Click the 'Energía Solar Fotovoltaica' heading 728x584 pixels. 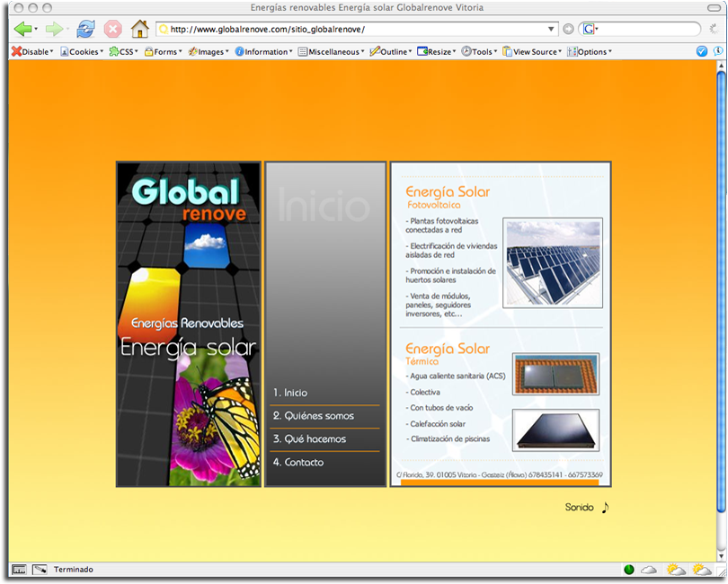tap(448, 198)
